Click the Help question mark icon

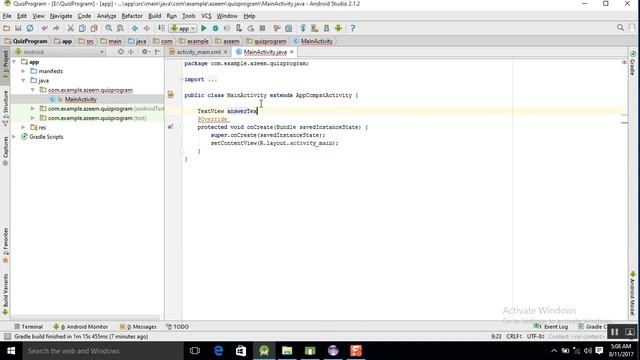353,28
